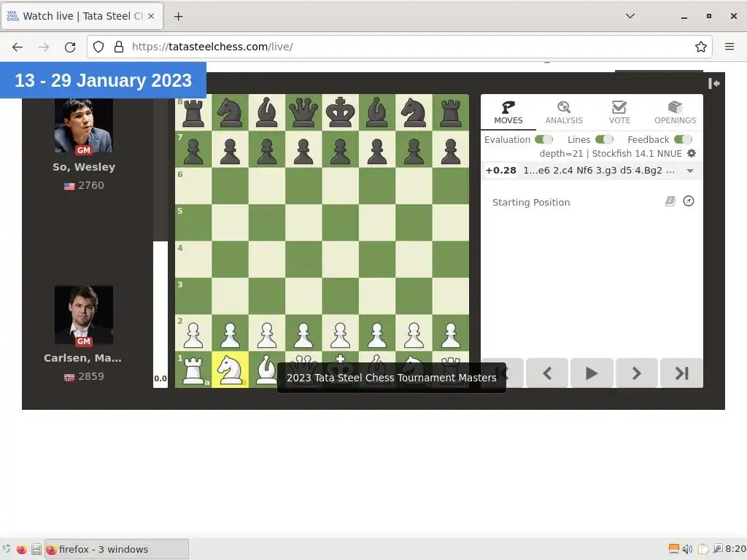Click the So, Wesley name

84,167
